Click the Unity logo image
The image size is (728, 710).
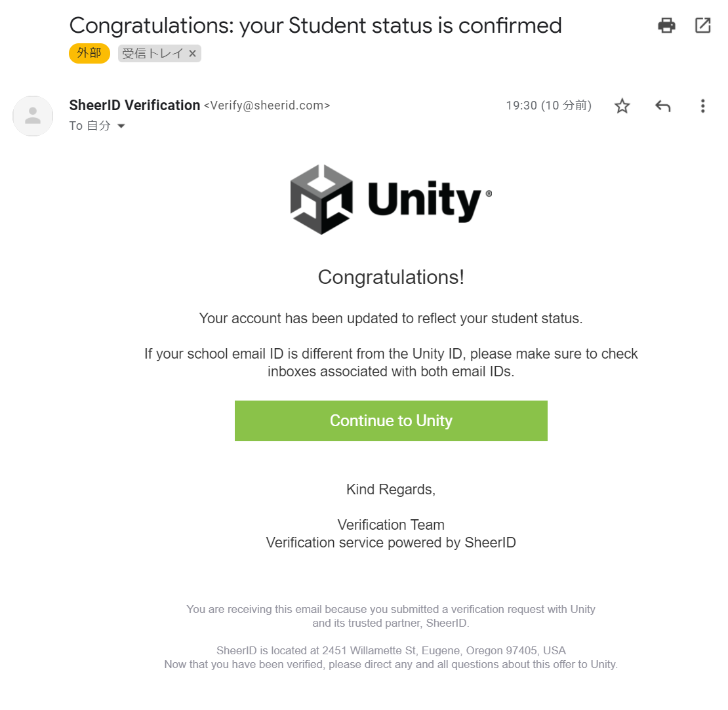[x=391, y=199]
